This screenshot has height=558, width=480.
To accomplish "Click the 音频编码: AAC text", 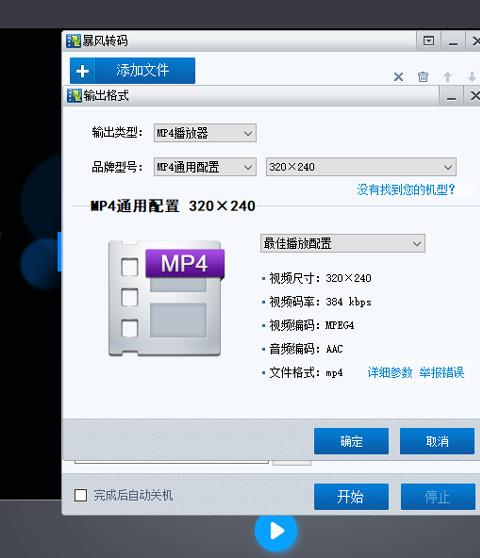I will (x=306, y=349).
